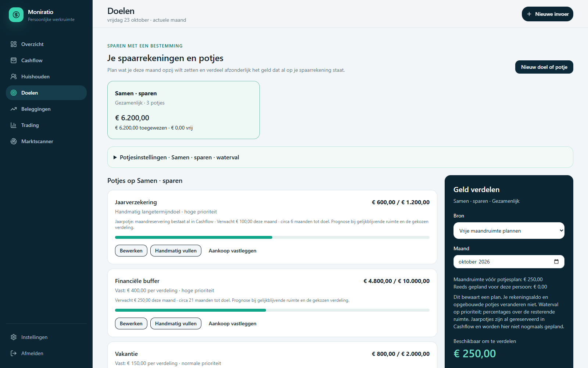Click the € 250,00 available amount

click(x=475, y=354)
